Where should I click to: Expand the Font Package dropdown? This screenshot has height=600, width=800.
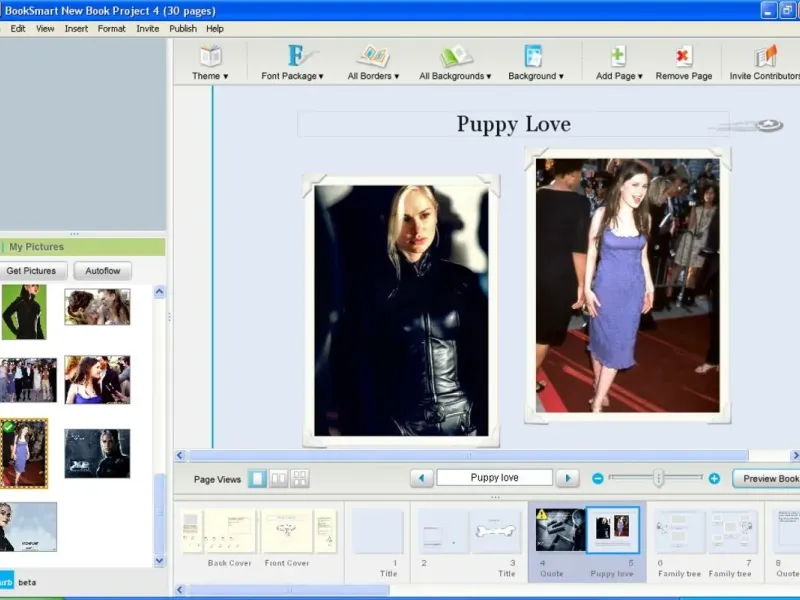[x=292, y=62]
